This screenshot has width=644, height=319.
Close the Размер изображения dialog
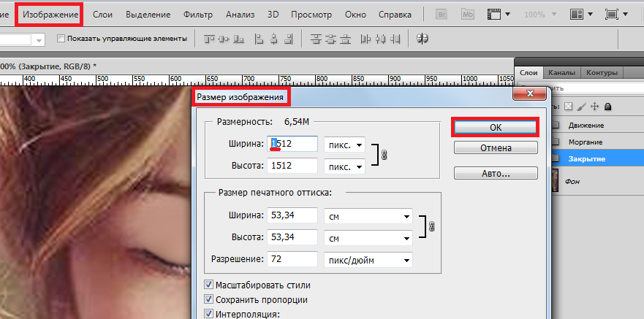pyautogui.click(x=530, y=93)
